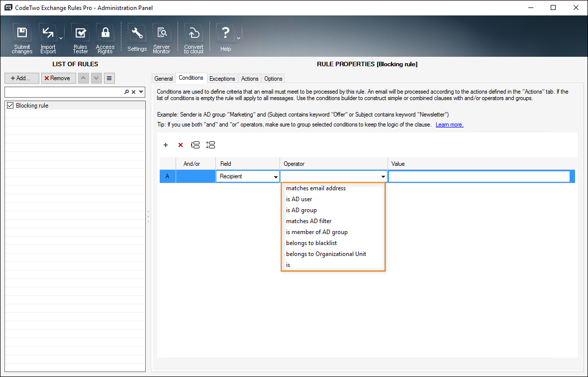The width and height of the screenshot is (588, 377).
Task: Click the CodeTwo app icon in title bar
Action: (8, 7)
